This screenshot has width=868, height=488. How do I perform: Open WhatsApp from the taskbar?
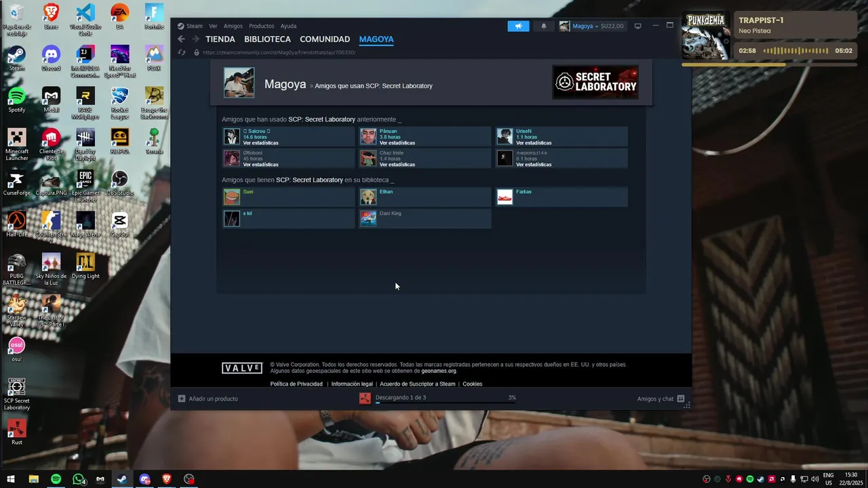click(79, 479)
